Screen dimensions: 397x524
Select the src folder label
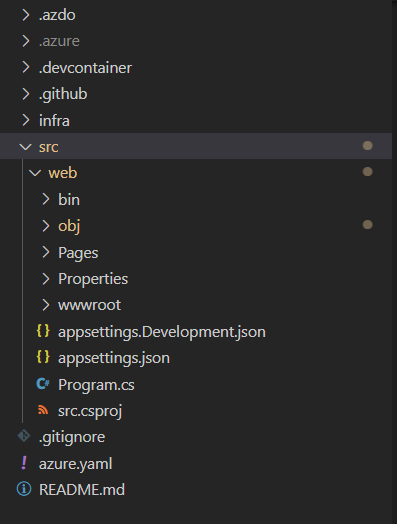(49, 147)
